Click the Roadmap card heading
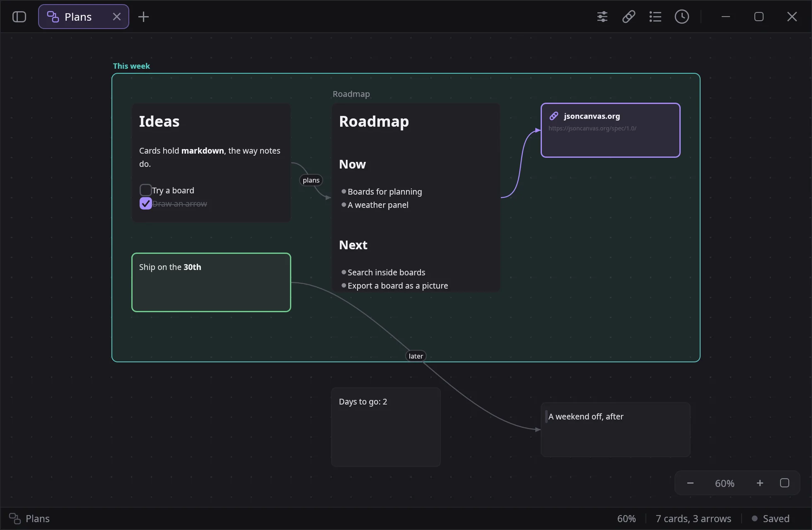This screenshot has width=812, height=530. point(374,121)
